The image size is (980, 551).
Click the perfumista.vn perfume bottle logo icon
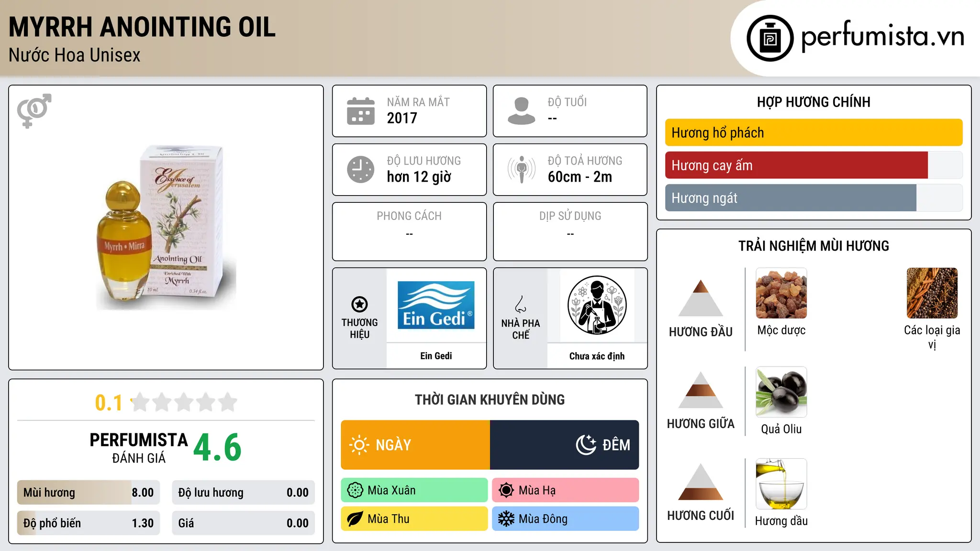pyautogui.click(x=770, y=38)
